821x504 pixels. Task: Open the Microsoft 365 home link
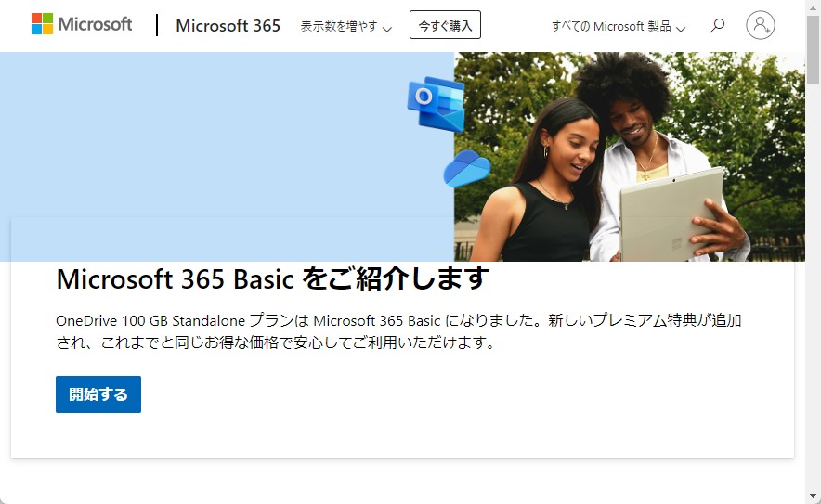(228, 25)
